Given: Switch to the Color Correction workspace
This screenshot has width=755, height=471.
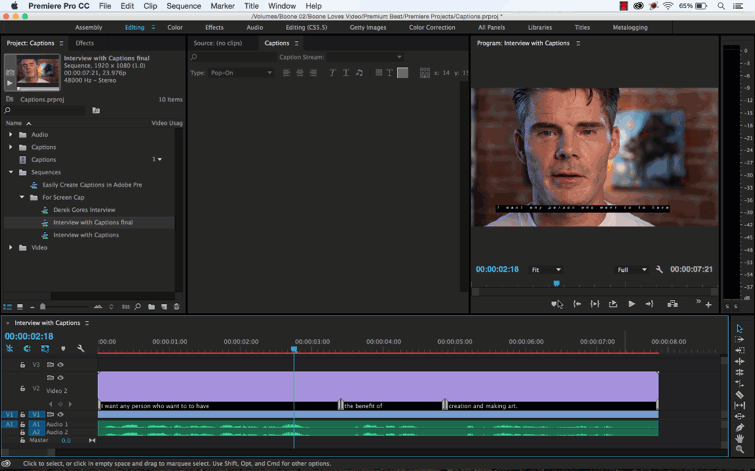Looking at the screenshot, I should click(432, 28).
